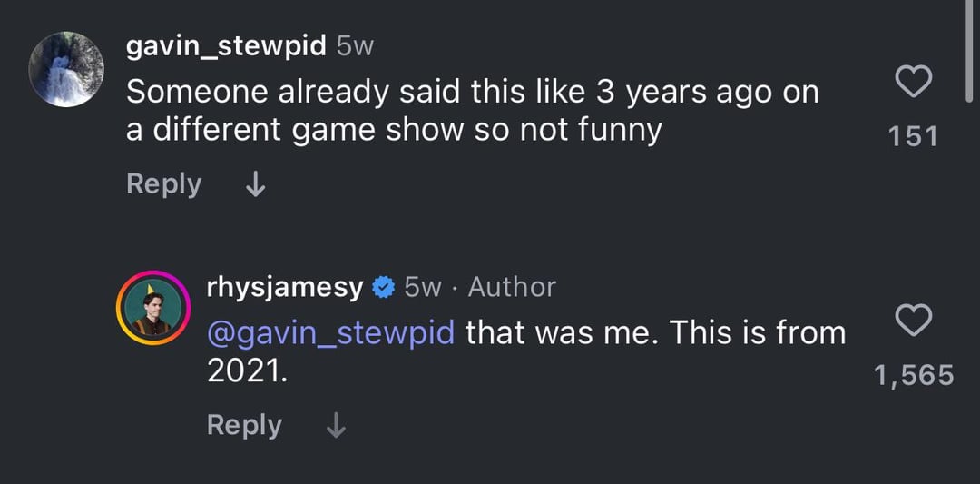Click down arrow under gavin_stewpid's comment
Viewport: 980px width, 484px height.
point(256,184)
